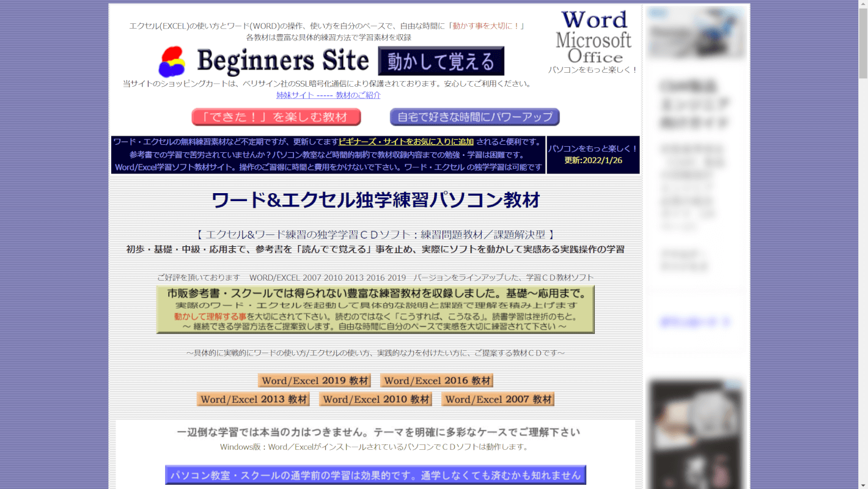Click the Word Microsoft Office logo image
This screenshot has width=868, height=489.
(593, 37)
